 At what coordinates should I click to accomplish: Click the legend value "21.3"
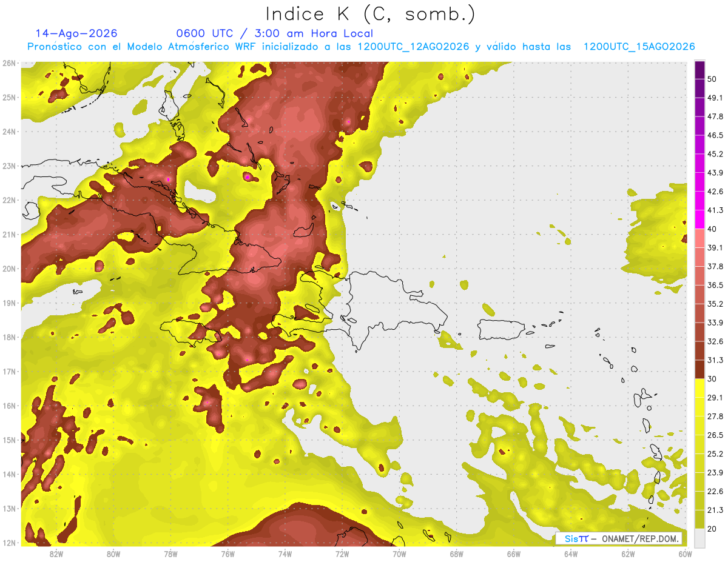[x=715, y=509]
